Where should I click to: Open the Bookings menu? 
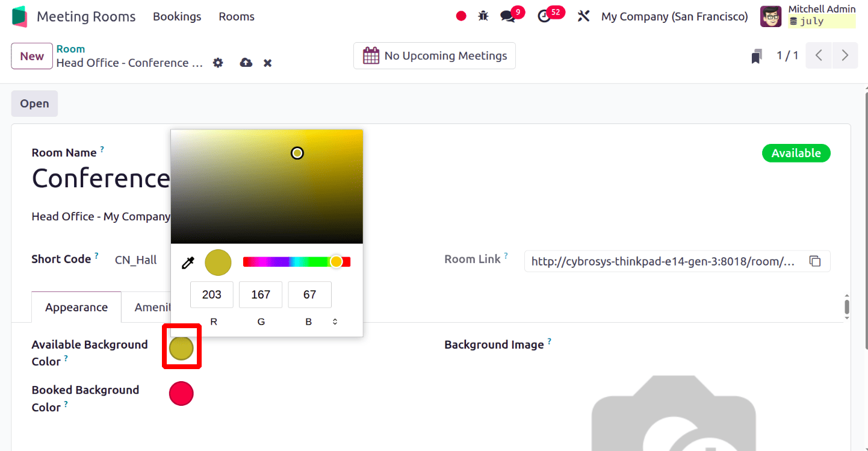177,16
